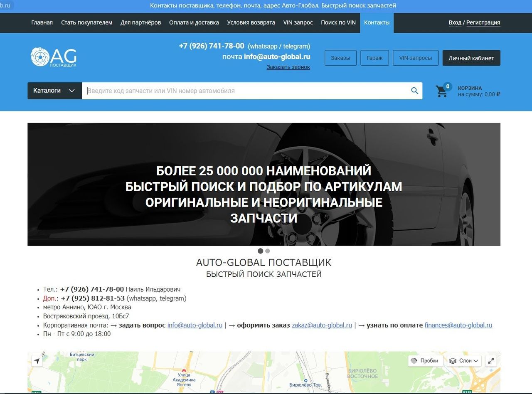Click address Востряковский проезд, 10Бс7
Image resolution: width=532 pixels, height=394 pixels.
pyautogui.click(x=86, y=316)
